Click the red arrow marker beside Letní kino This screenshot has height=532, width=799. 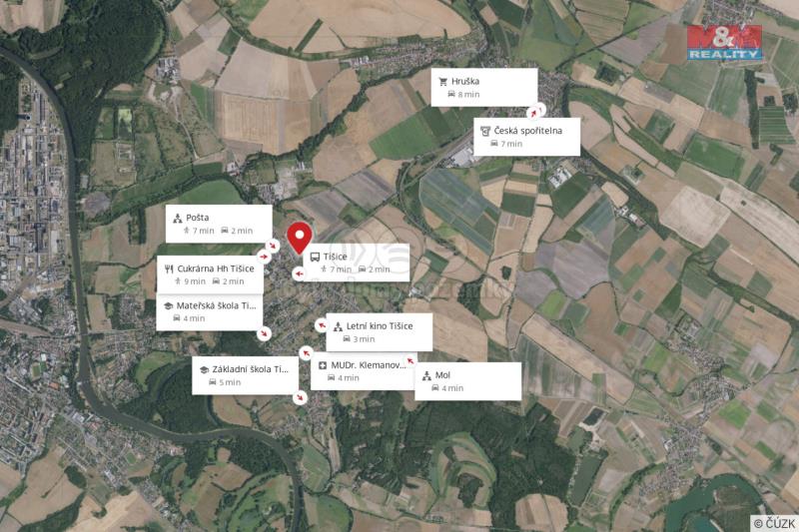click(321, 324)
